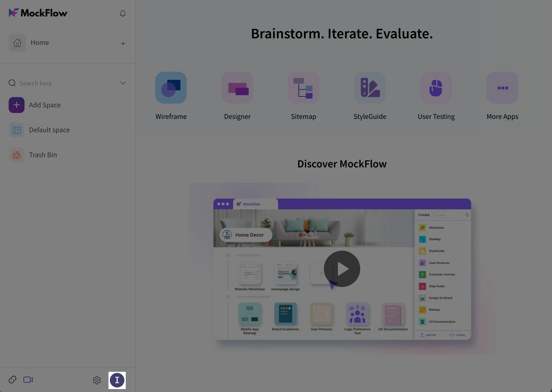This screenshot has width=552, height=392.
Task: Click the MockFlow logo
Action: 38,13
